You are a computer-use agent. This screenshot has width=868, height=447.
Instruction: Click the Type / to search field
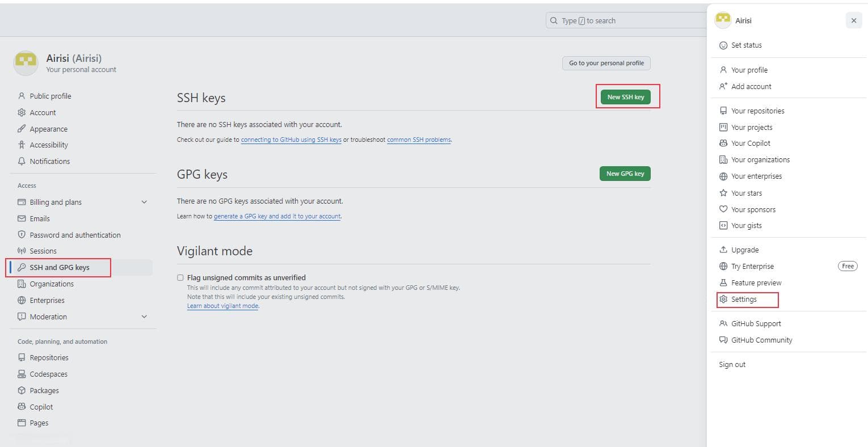coord(627,20)
